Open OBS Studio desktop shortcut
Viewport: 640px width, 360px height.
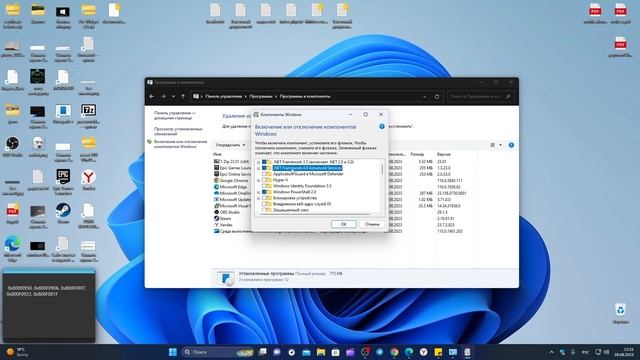12,147
